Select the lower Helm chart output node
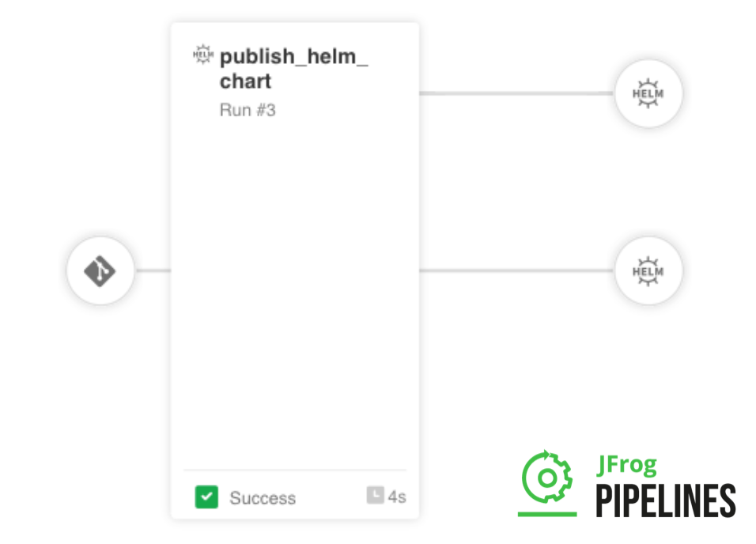 [648, 271]
